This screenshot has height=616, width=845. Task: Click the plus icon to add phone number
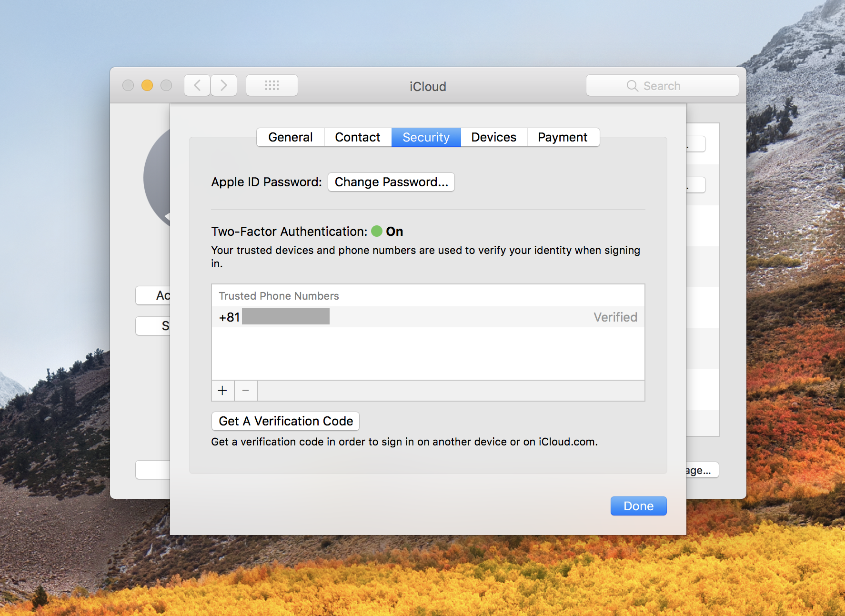[222, 390]
